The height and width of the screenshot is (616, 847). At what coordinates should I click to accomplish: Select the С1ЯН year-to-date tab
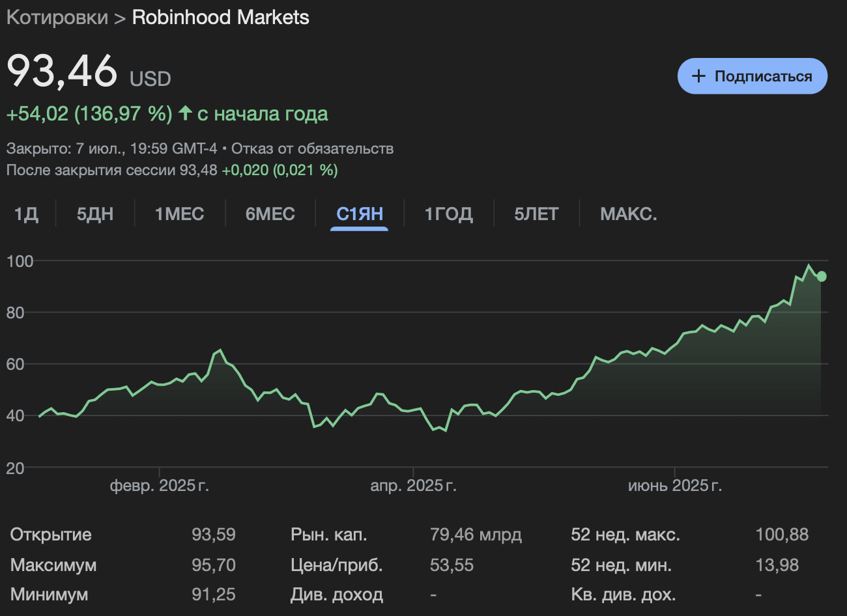(360, 214)
